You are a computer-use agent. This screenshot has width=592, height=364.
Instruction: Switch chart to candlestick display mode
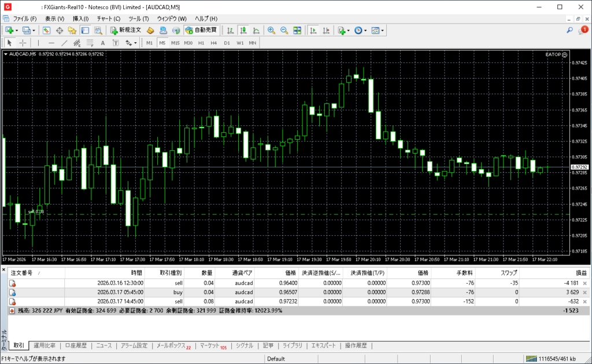(243, 30)
